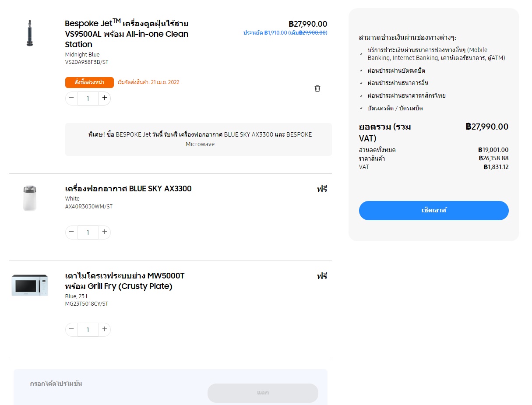Decrease BLUE SKY AX3300 quantity with minus
The height and width of the screenshot is (405, 532).
click(71, 232)
